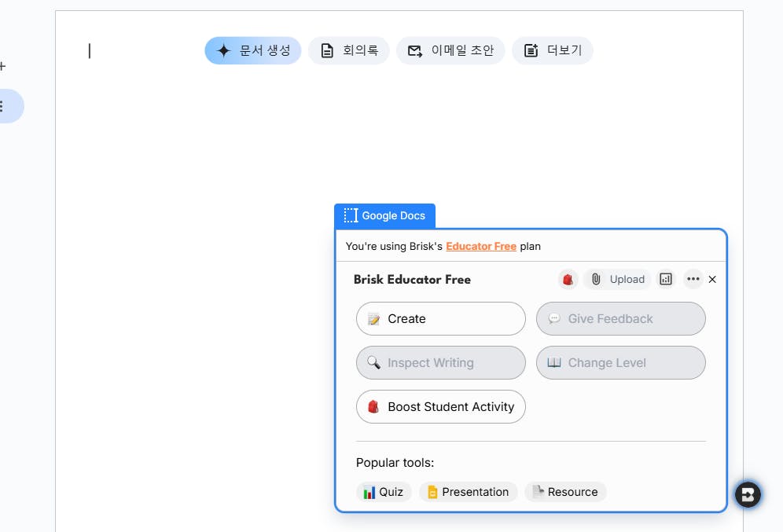Open the three-dots more options menu
The height and width of the screenshot is (532, 783).
(693, 279)
